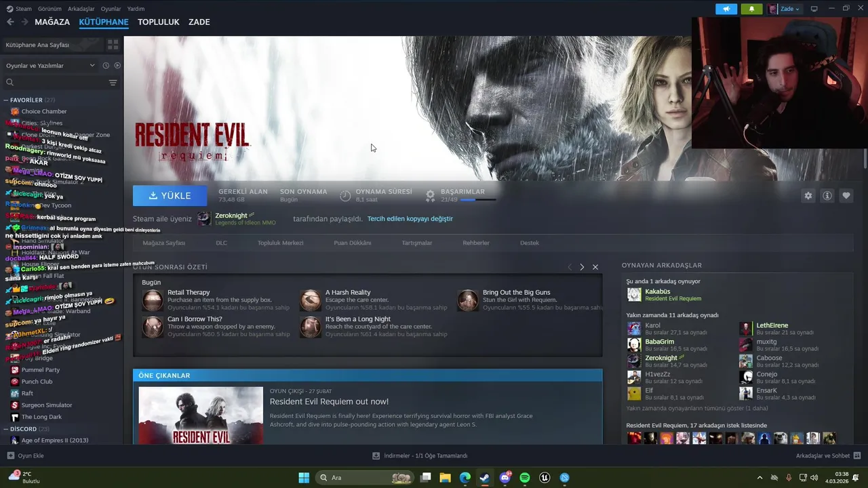Viewport: 868px width, 488px height.
Task: Open the Yardım menu
Action: 136,9
